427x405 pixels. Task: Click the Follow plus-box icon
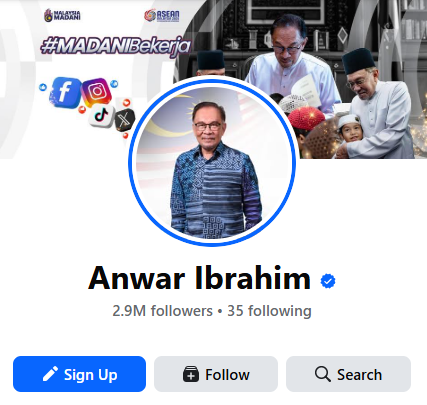pos(191,374)
